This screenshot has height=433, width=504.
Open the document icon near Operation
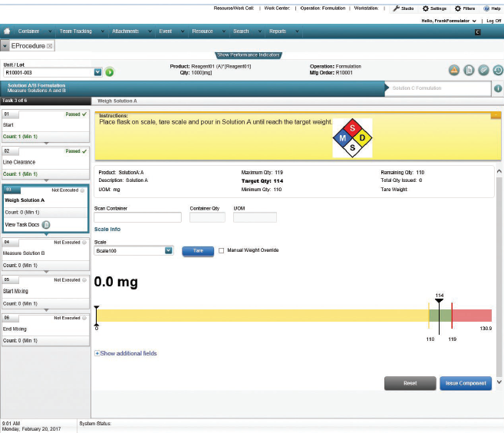click(x=469, y=70)
